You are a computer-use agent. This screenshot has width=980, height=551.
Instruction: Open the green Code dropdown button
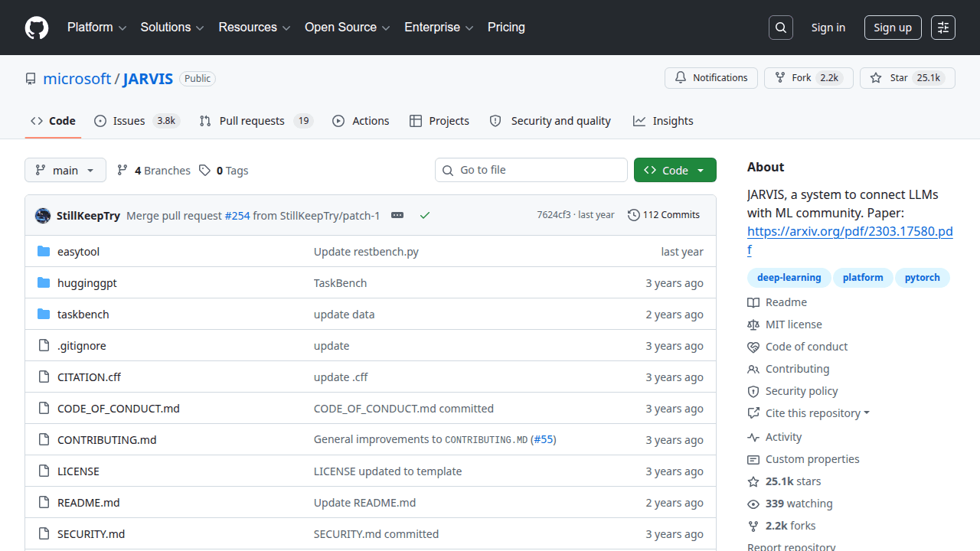(x=675, y=170)
